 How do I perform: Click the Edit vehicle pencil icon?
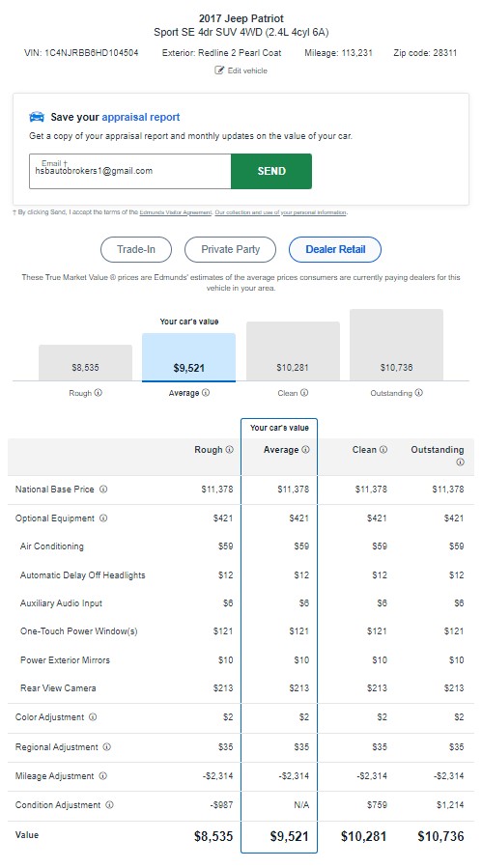(x=219, y=70)
